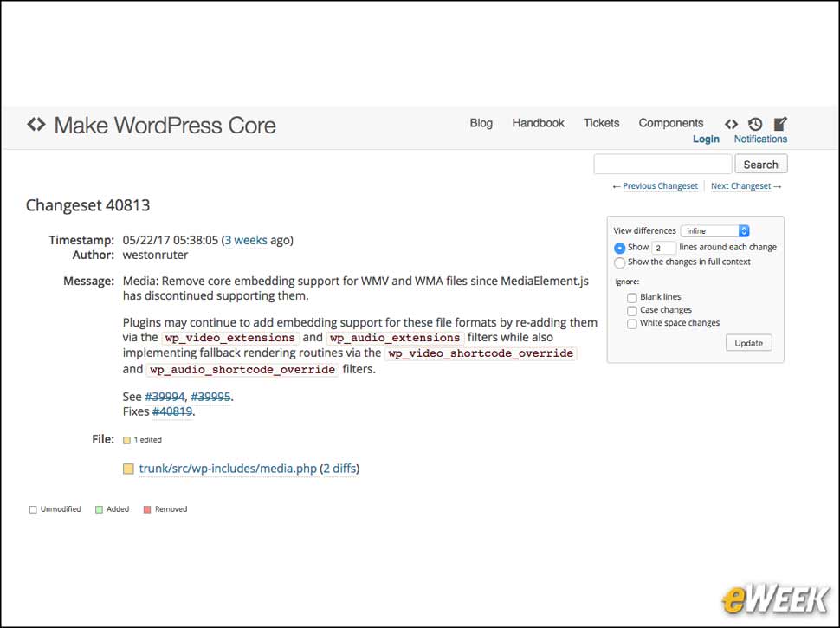
Task: Click the green Added legend swatch
Action: click(99, 509)
